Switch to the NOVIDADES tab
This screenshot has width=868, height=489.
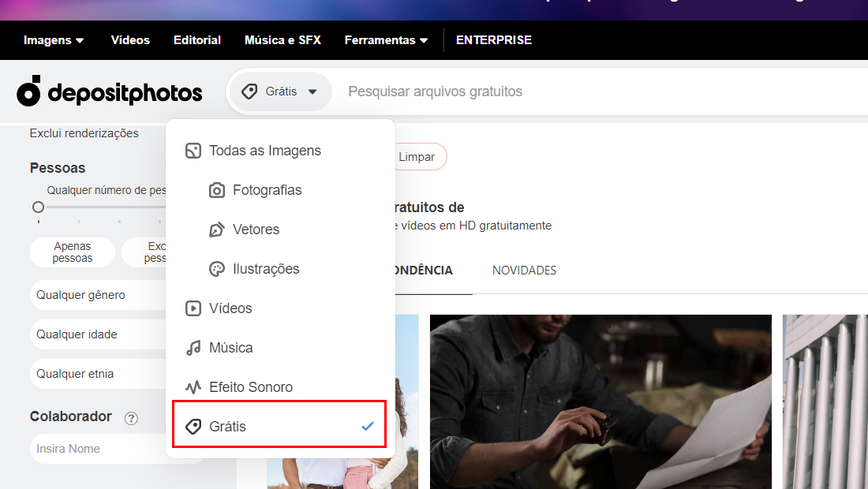pyautogui.click(x=524, y=270)
